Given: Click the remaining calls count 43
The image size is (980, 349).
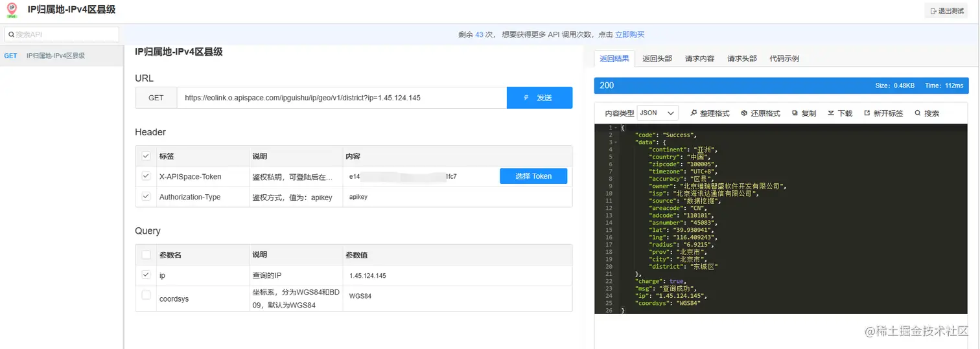Looking at the screenshot, I should pyautogui.click(x=480, y=35).
